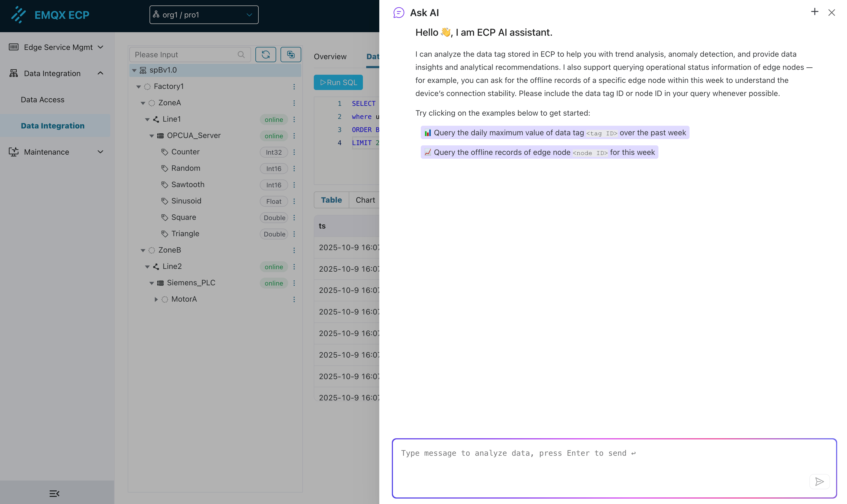The image size is (847, 504).
Task: Select the locate-node sync icon beside refresh
Action: [x=291, y=54]
